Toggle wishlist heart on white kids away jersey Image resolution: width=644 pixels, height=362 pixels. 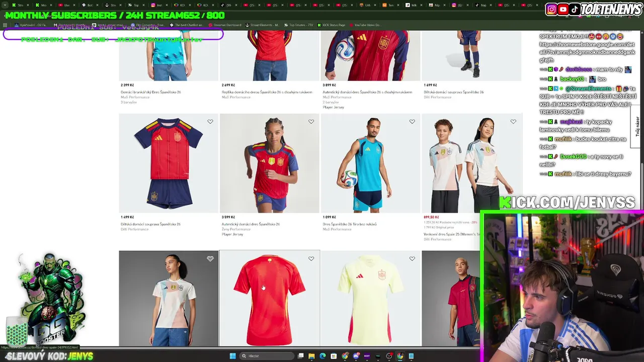coord(513,121)
